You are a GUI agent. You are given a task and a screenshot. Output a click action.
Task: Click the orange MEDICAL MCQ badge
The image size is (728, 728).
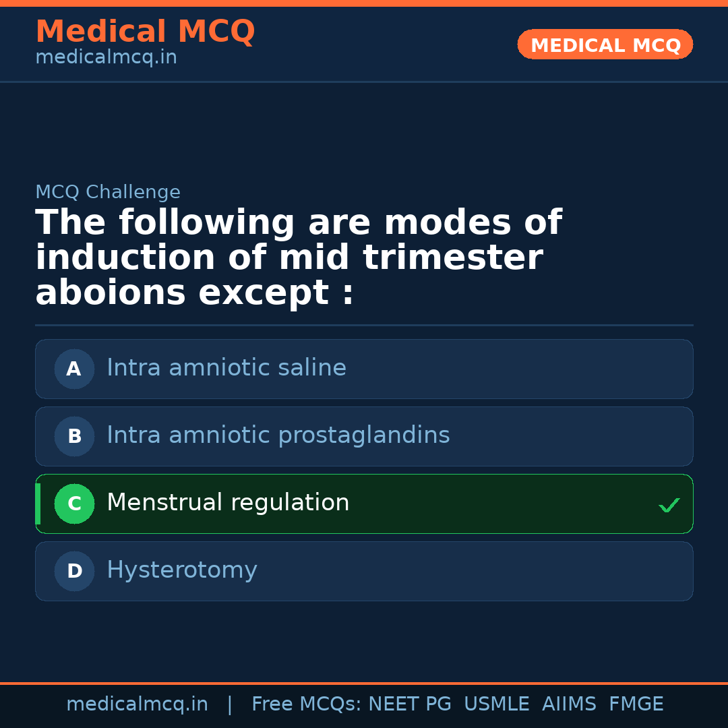coord(605,44)
